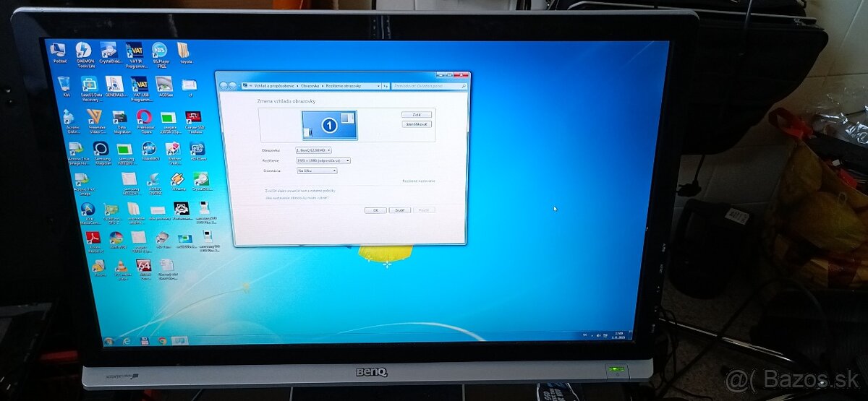Open the Data Migration shortcut
Image resolution: width=868 pixels, height=401 pixels.
[120, 121]
